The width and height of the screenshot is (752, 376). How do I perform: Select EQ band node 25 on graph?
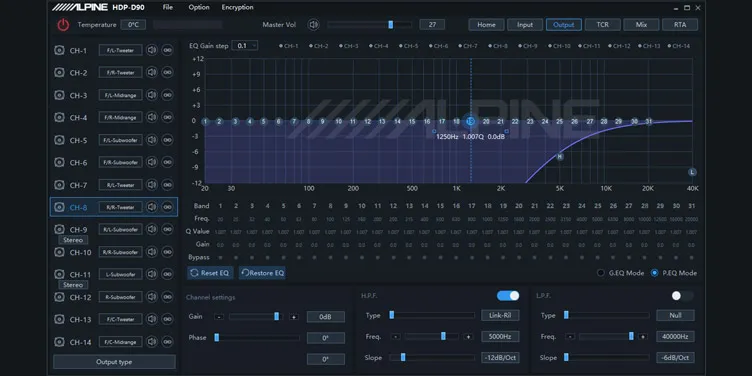click(x=559, y=122)
